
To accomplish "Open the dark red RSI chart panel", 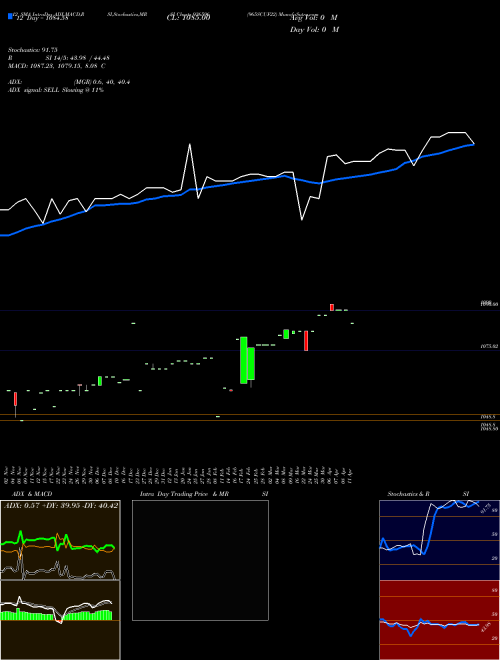I will 439,620.
